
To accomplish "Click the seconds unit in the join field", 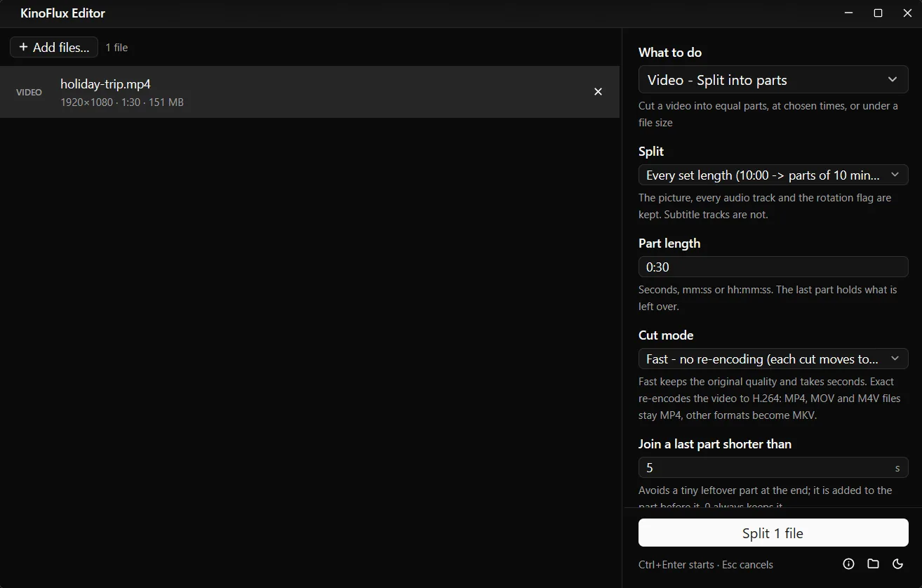I will pos(897,468).
